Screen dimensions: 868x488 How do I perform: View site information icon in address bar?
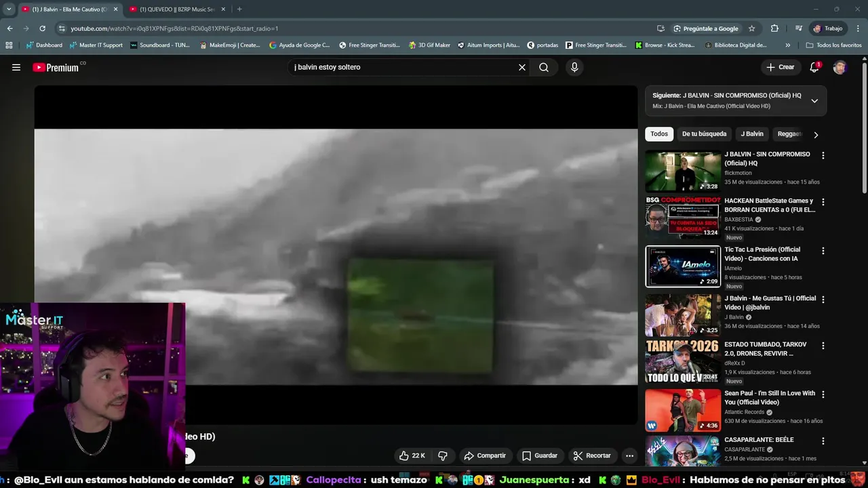tap(62, 28)
